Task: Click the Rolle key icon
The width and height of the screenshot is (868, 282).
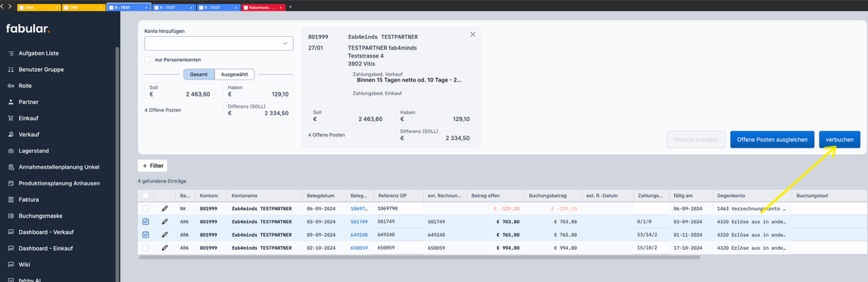Action: [x=11, y=86]
